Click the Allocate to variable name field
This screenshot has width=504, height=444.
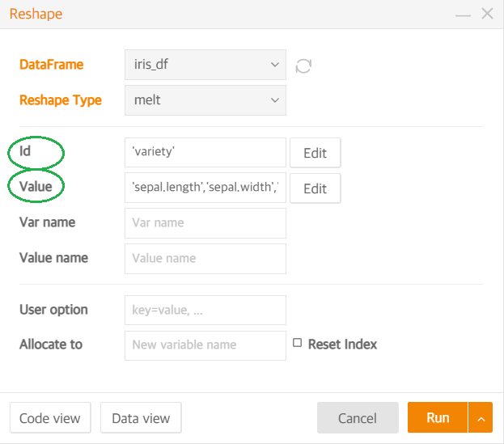pos(205,345)
